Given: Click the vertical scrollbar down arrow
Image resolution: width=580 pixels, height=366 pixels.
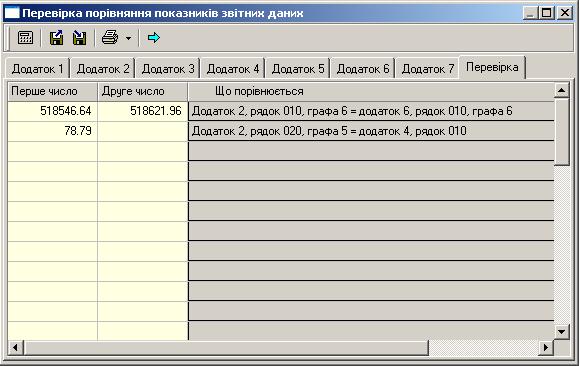Looking at the screenshot, I should pyautogui.click(x=562, y=332).
